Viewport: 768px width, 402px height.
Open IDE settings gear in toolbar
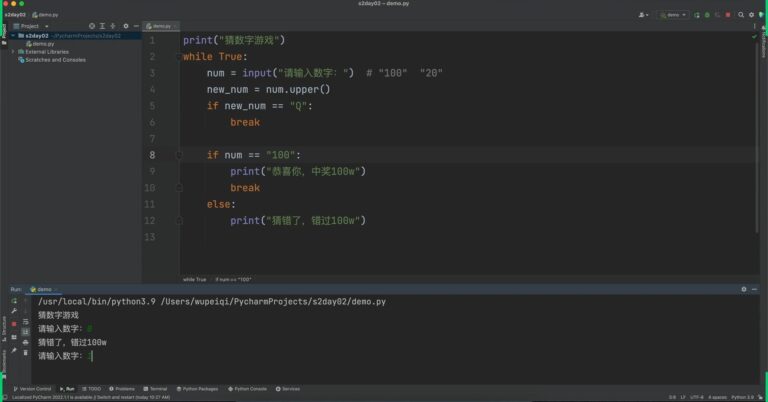tap(751, 15)
